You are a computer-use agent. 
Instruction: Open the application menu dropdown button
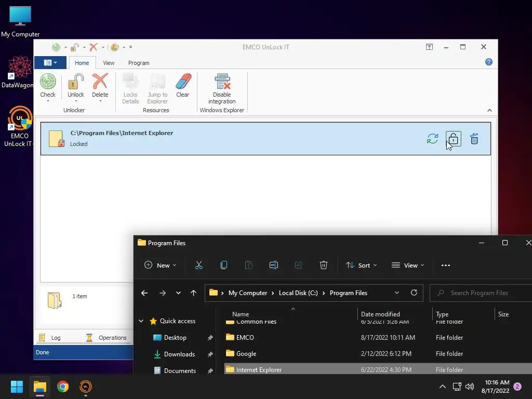(50, 63)
